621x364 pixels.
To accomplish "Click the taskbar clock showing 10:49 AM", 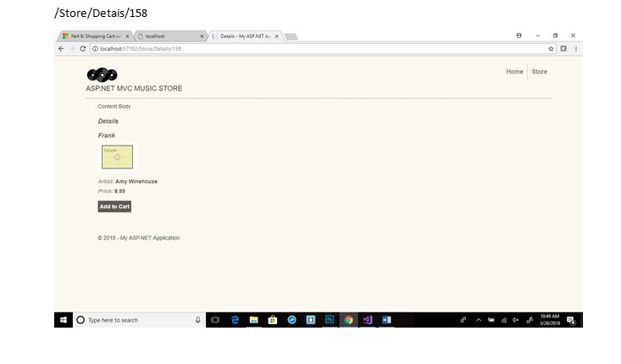I will (x=550, y=320).
